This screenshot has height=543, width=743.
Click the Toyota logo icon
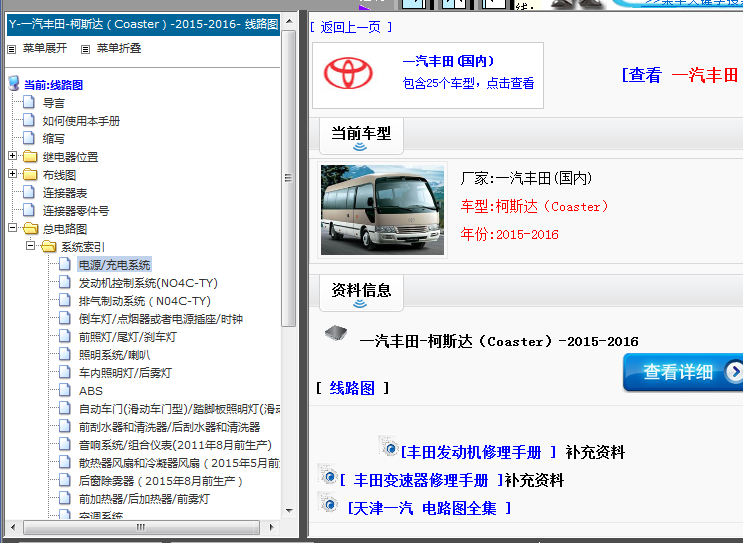tap(348, 73)
